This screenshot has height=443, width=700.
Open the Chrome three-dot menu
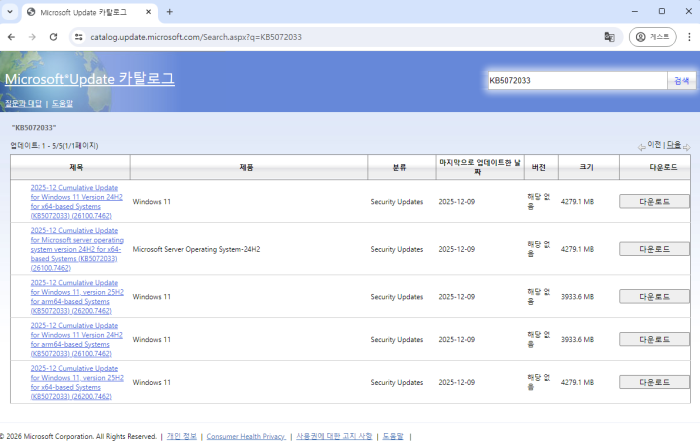pyautogui.click(x=688, y=37)
